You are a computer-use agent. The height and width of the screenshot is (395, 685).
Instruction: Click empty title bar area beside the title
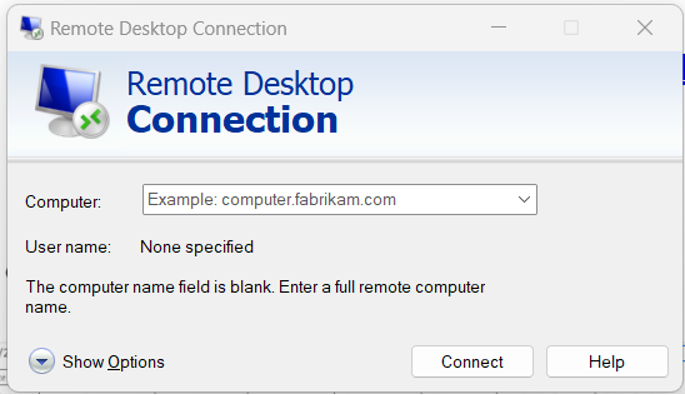pos(384,28)
